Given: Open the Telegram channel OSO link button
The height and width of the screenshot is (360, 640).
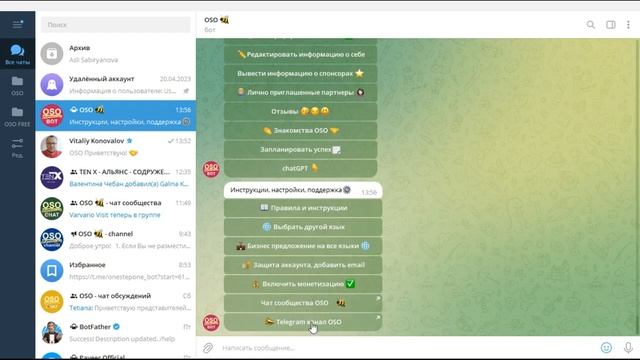Looking at the screenshot, I should click(303, 322).
